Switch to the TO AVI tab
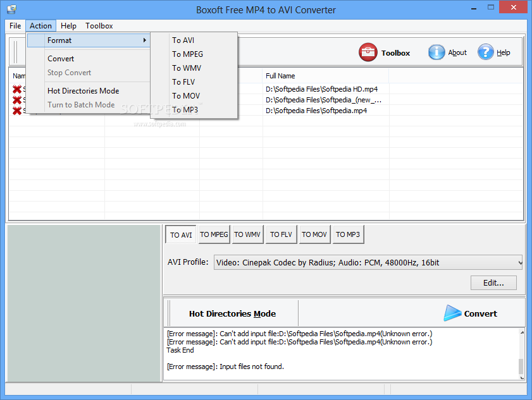This screenshot has width=532, height=400. (181, 234)
